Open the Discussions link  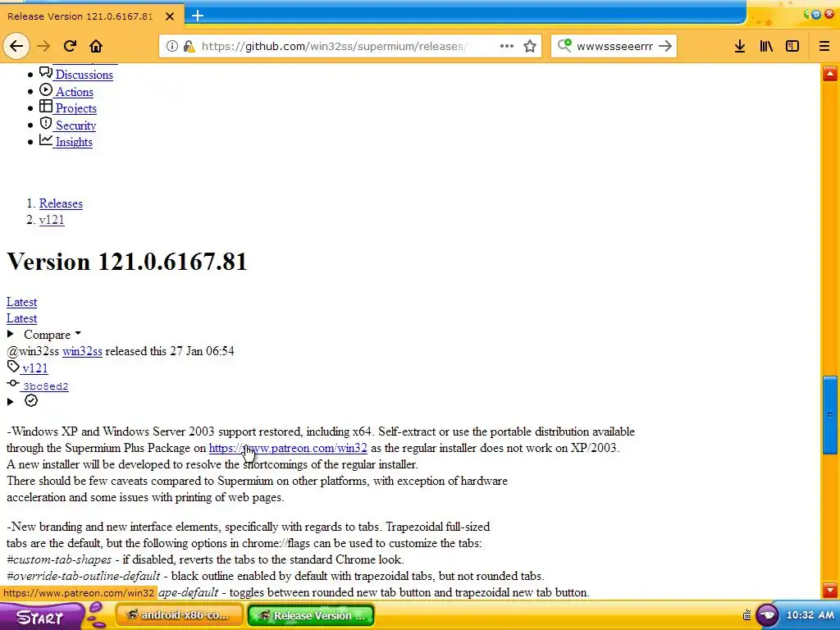[84, 75]
